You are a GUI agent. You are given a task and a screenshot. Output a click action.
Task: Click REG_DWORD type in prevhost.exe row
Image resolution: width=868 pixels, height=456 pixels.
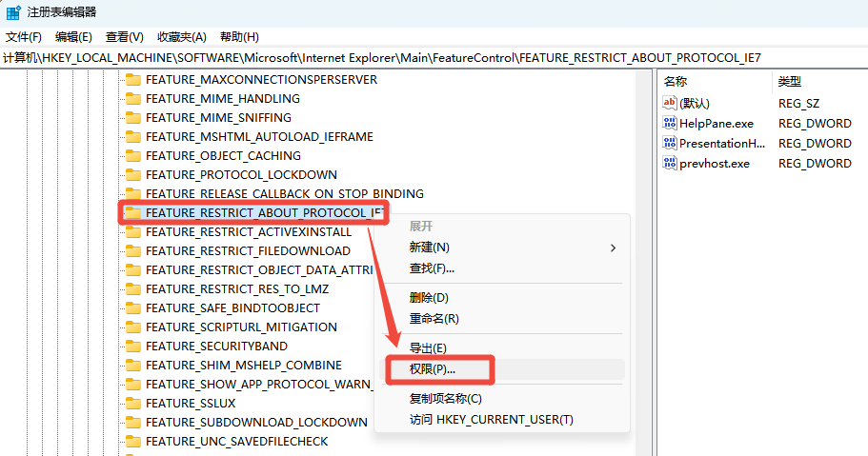click(815, 163)
